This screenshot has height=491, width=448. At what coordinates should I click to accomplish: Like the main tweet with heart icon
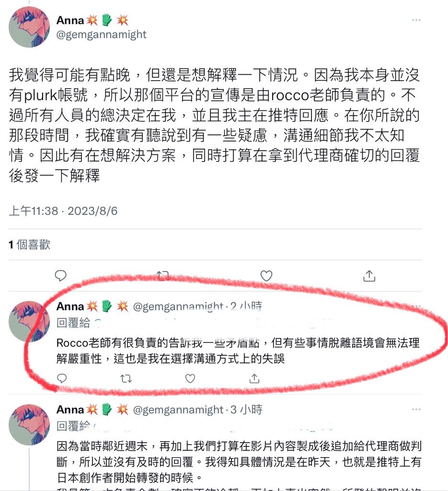[x=266, y=276]
